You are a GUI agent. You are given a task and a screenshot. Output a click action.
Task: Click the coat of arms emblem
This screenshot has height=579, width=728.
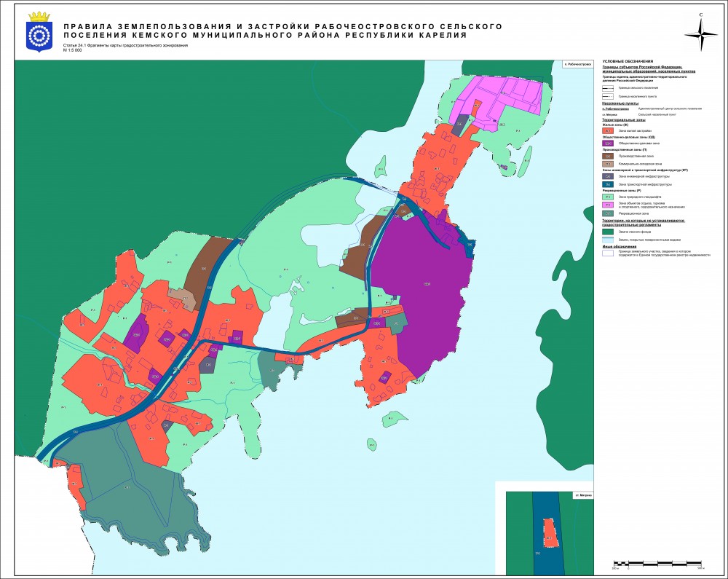(35, 31)
